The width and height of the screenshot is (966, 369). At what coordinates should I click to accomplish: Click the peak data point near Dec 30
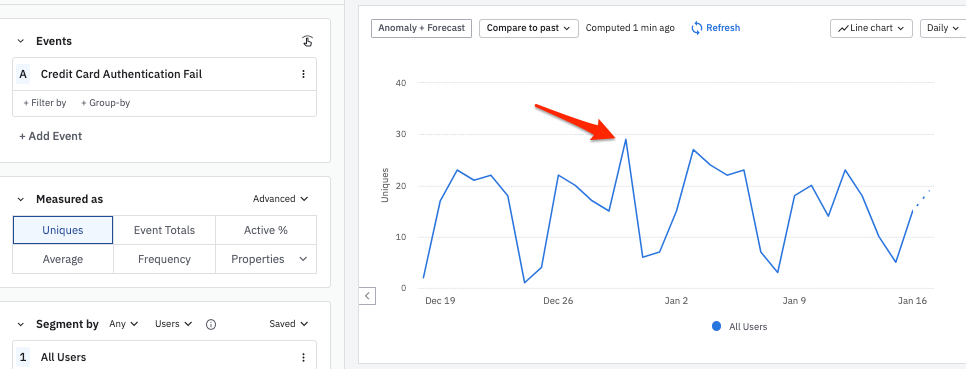(626, 139)
